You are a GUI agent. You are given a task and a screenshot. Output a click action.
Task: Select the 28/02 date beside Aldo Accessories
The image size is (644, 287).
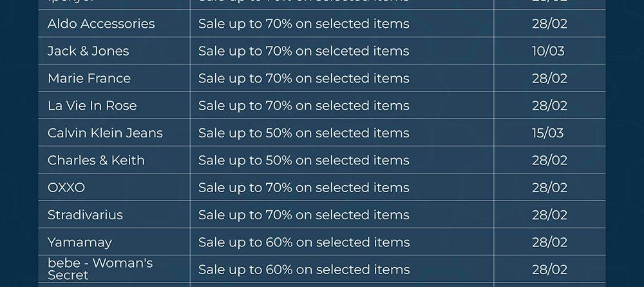549,24
